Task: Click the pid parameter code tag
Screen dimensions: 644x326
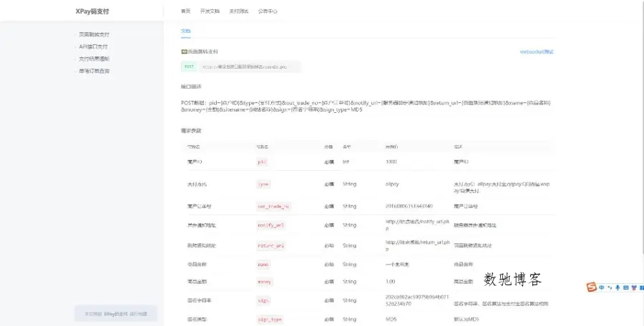Action: pyautogui.click(x=262, y=162)
